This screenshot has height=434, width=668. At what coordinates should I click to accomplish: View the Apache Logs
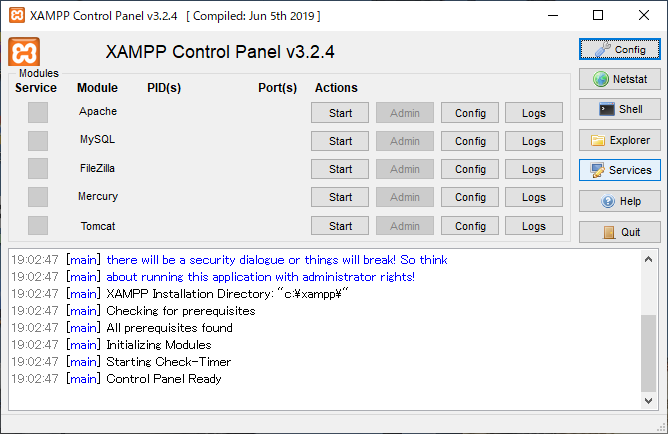(x=534, y=113)
